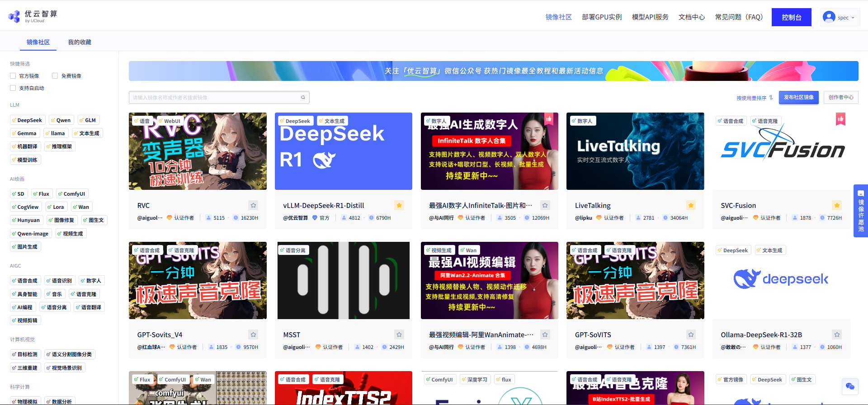Select the 目标检测 filter tag
The width and height of the screenshot is (868, 405).
pos(25,354)
